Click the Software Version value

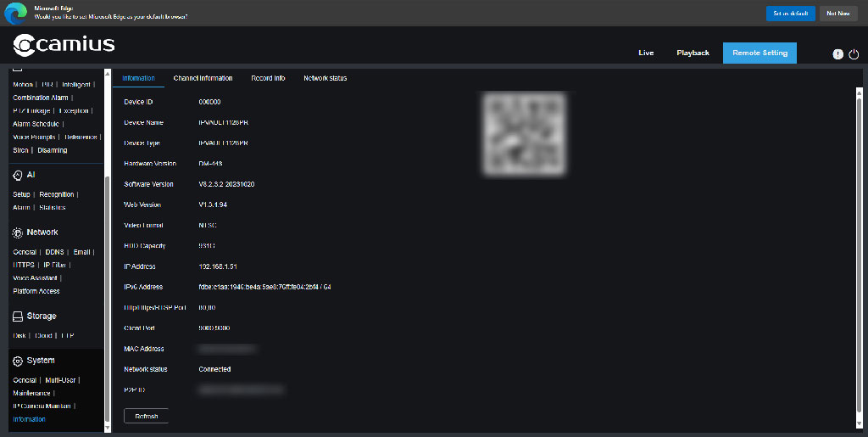[x=226, y=184]
